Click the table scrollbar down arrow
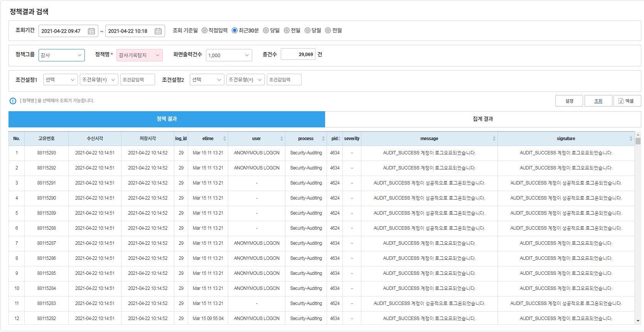Screen dimensions: 644x332 638,321
